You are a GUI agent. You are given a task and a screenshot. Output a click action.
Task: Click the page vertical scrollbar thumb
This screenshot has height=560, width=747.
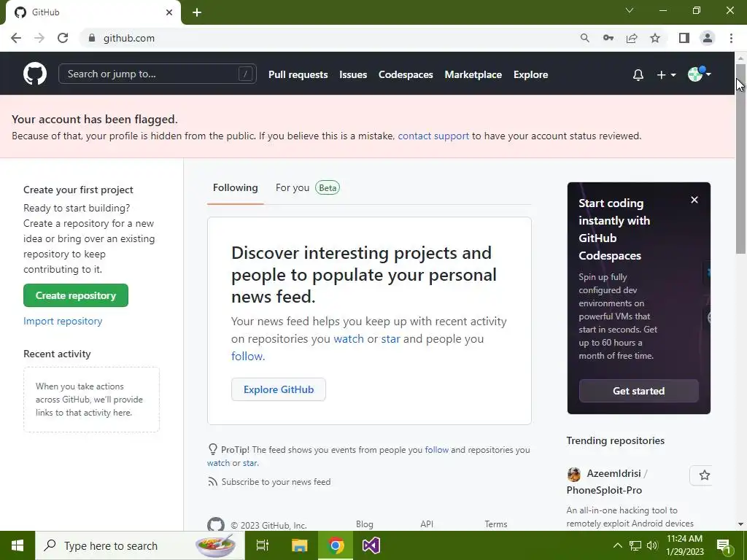point(740,160)
